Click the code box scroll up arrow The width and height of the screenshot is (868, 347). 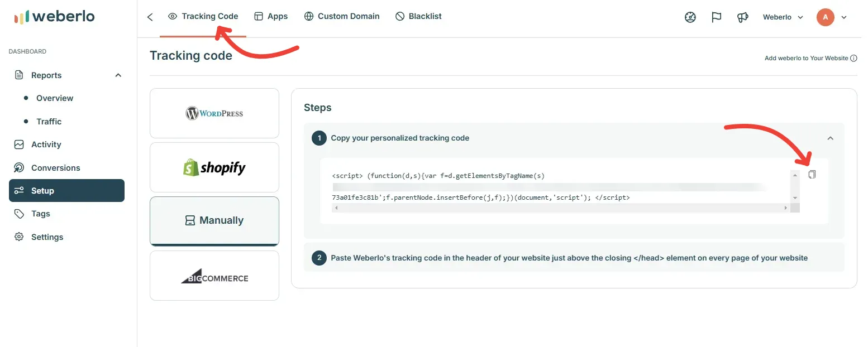point(795,175)
